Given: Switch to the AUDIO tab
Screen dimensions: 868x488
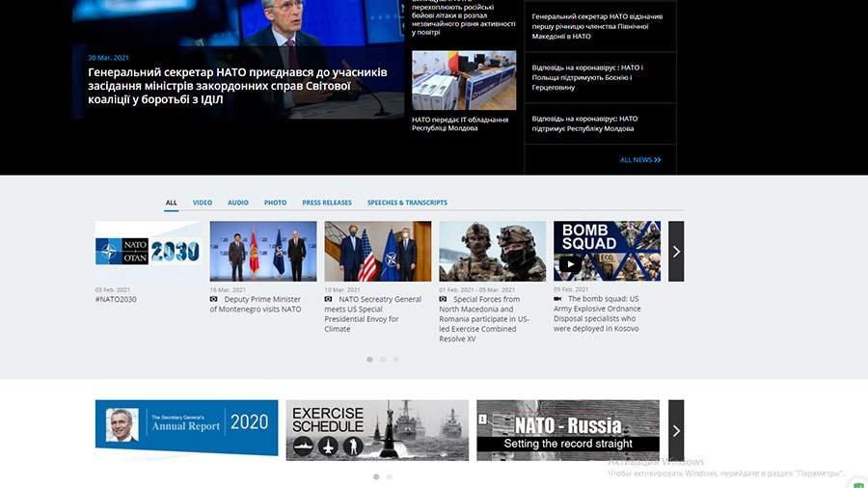Looking at the screenshot, I should pos(238,203).
